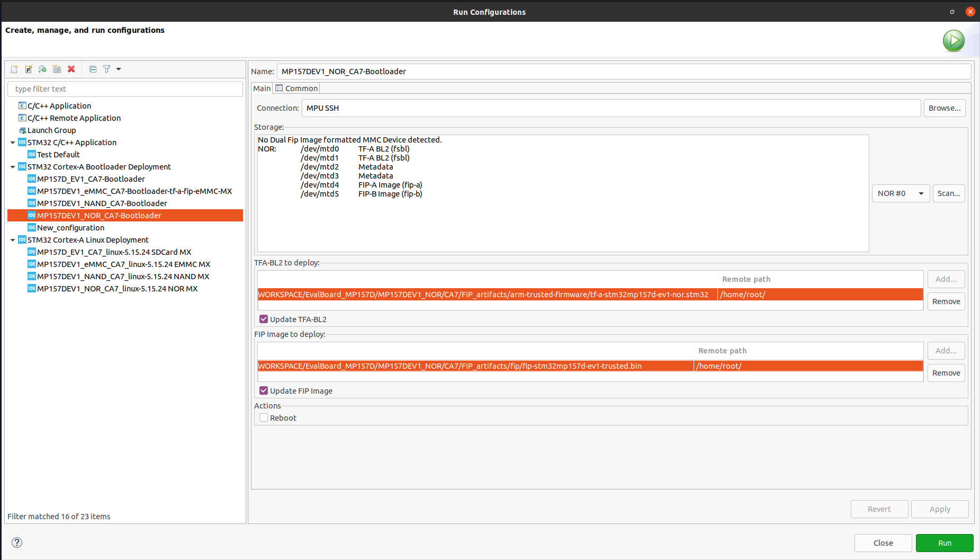Screen dimensions: 980x560
Task: Click the Scan... storage button
Action: click(x=949, y=193)
